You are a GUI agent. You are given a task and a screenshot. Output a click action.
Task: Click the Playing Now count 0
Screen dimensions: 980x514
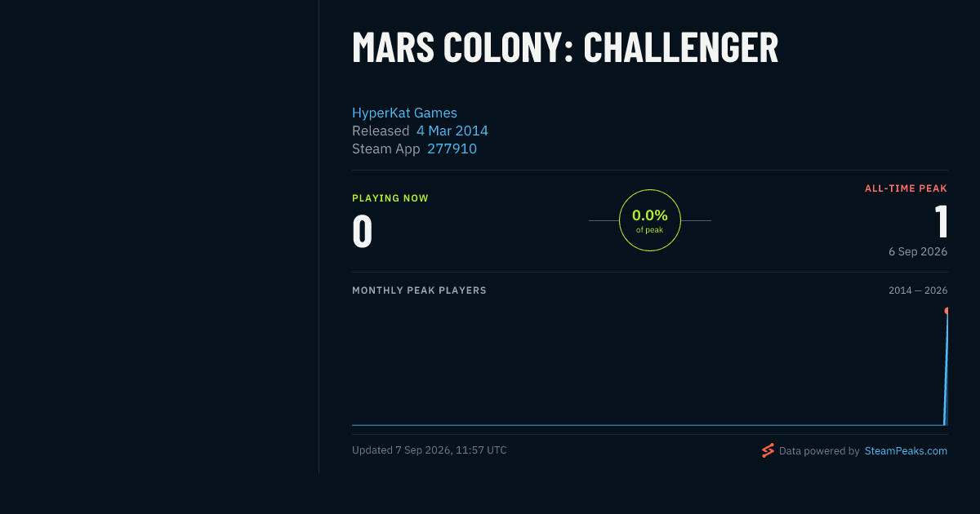coord(363,231)
